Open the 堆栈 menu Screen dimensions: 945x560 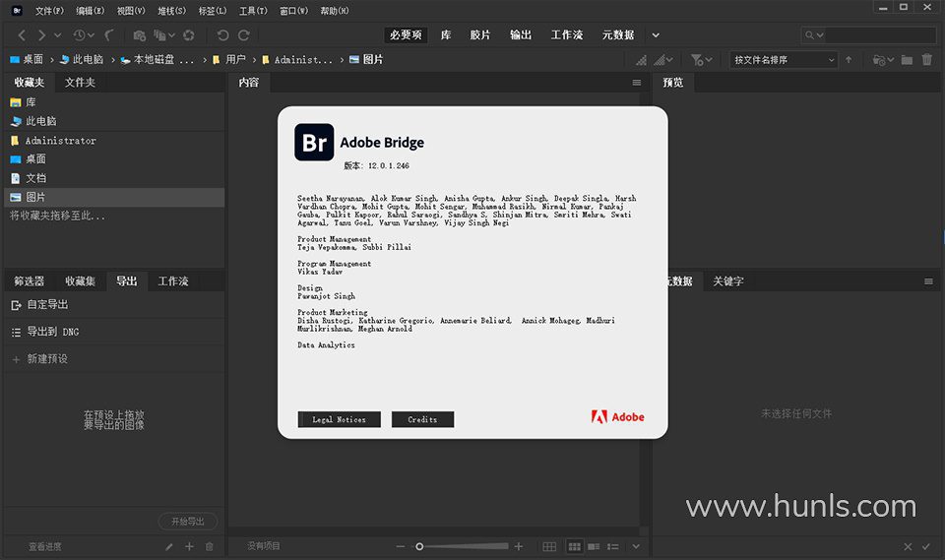171,11
